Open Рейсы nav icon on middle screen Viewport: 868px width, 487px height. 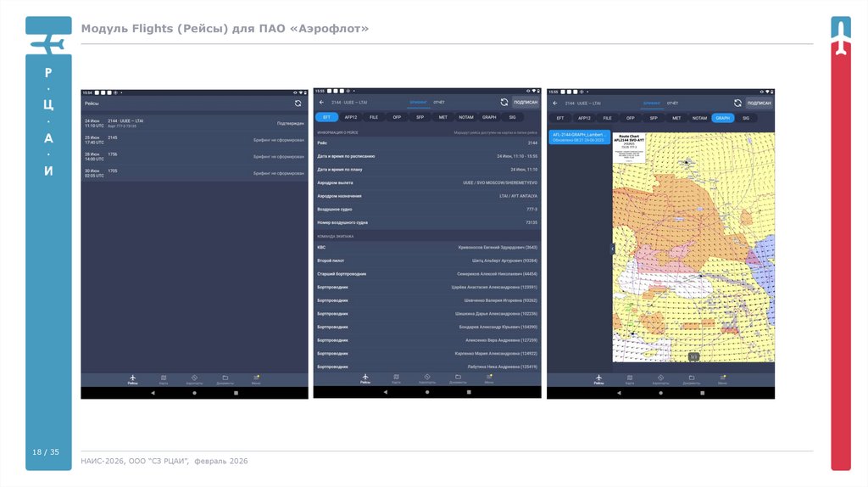pyautogui.click(x=365, y=378)
